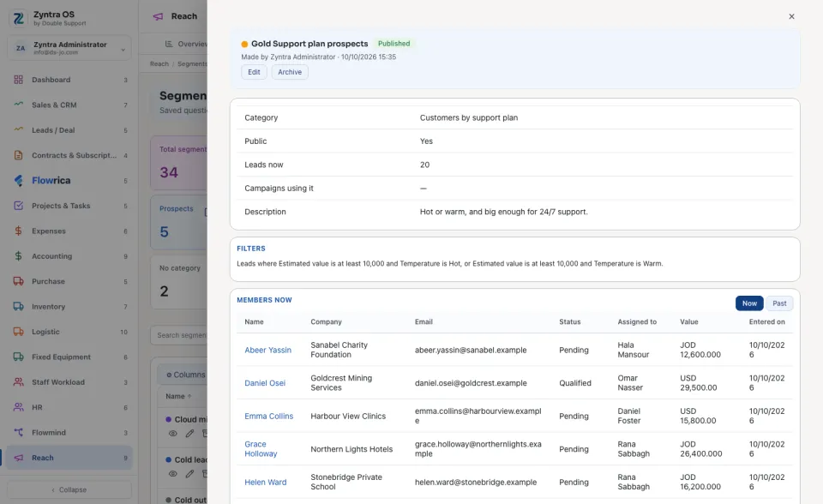
Task: Close the segment details panel
Action: (x=791, y=16)
